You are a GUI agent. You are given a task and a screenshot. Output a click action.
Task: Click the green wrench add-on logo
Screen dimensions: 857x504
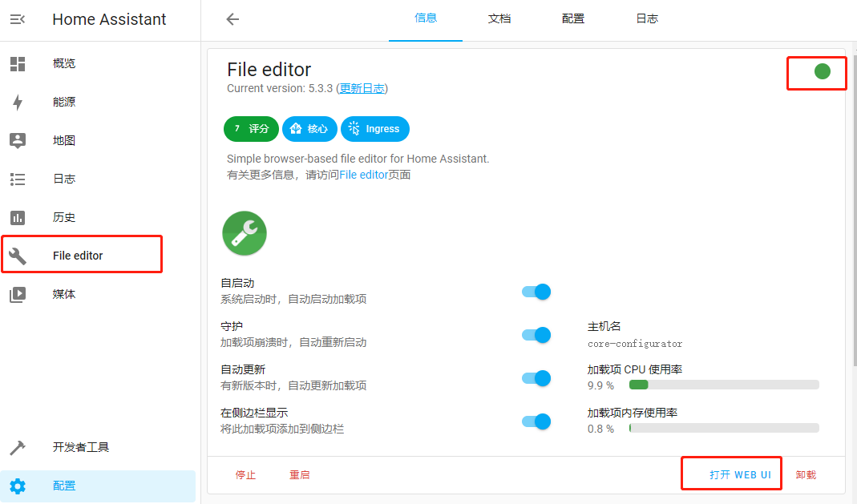click(x=245, y=233)
